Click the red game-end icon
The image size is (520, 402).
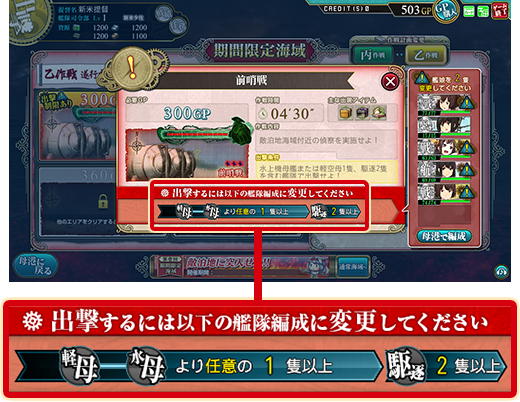(x=500, y=10)
